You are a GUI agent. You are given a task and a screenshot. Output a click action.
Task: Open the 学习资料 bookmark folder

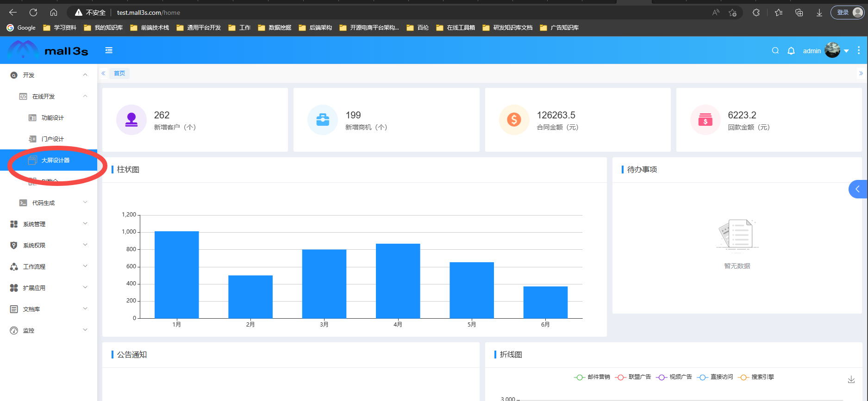[x=60, y=28]
